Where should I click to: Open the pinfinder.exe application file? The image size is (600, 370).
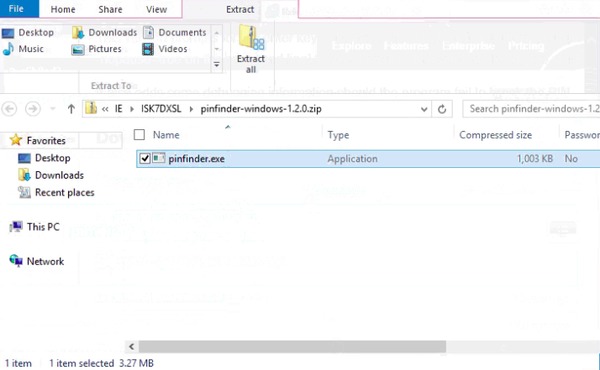[x=196, y=159]
